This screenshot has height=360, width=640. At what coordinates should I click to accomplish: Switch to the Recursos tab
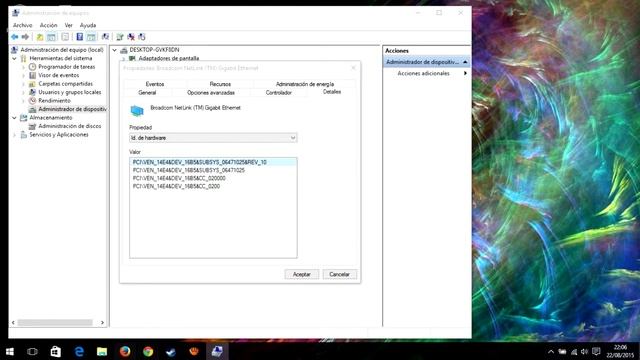pos(220,84)
